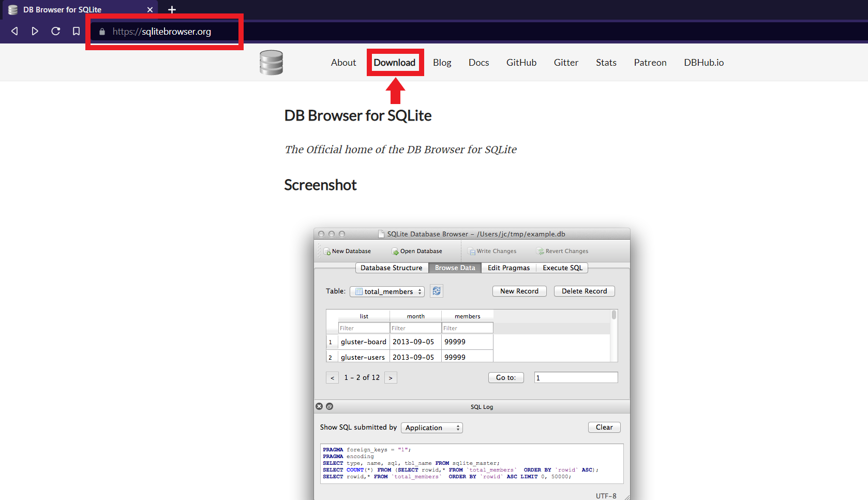Open the Stats page
The image size is (868, 500).
(x=606, y=63)
